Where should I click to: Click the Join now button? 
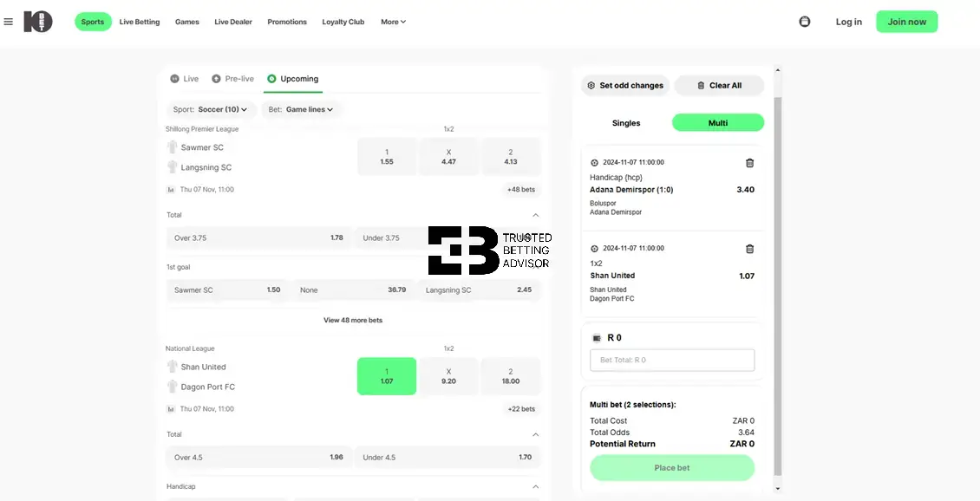coord(907,22)
